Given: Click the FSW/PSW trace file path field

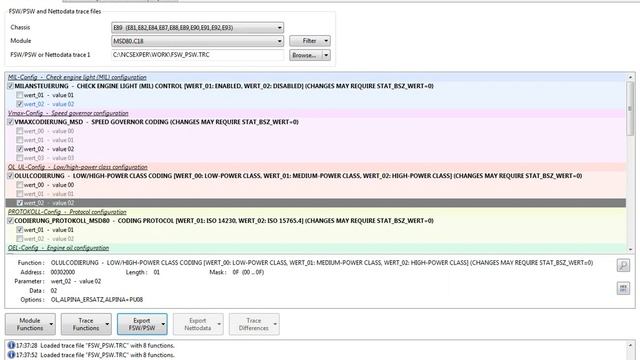Looking at the screenshot, I should click(198, 55).
